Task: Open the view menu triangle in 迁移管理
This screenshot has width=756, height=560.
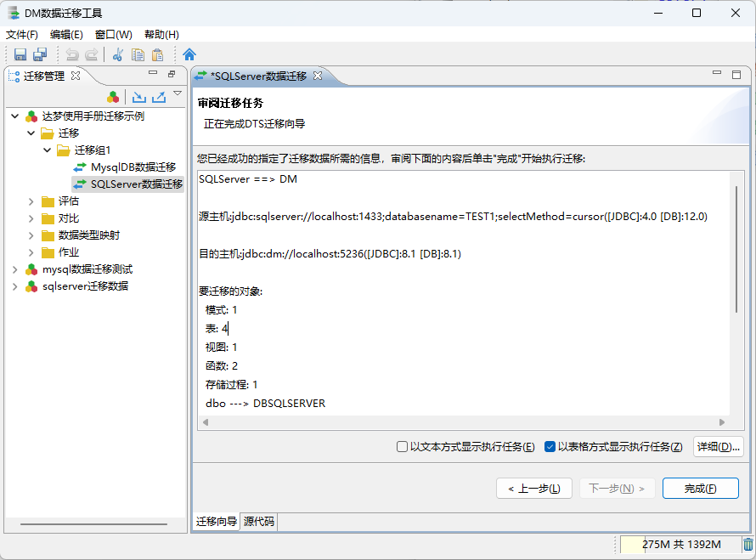Action: coord(178,93)
